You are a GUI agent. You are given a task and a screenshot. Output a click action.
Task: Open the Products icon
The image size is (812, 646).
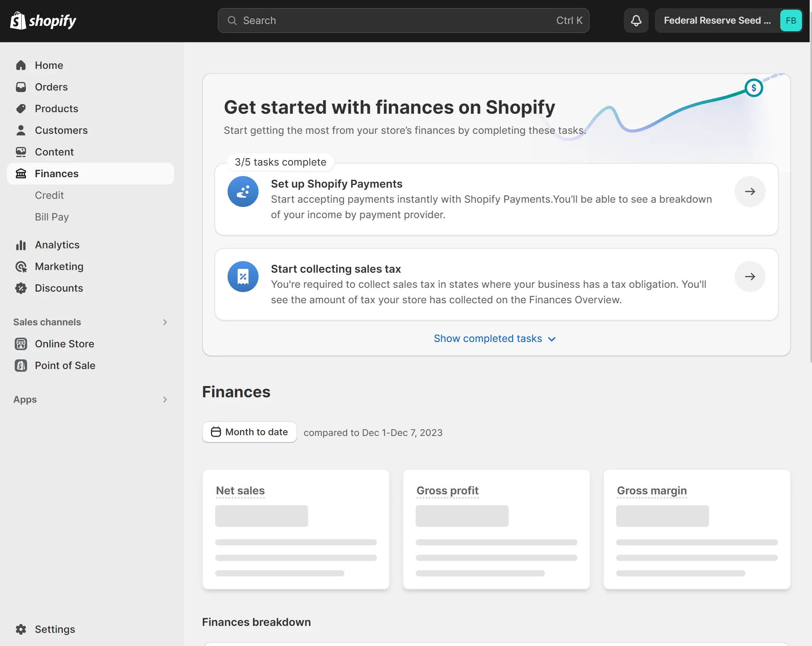(x=21, y=109)
